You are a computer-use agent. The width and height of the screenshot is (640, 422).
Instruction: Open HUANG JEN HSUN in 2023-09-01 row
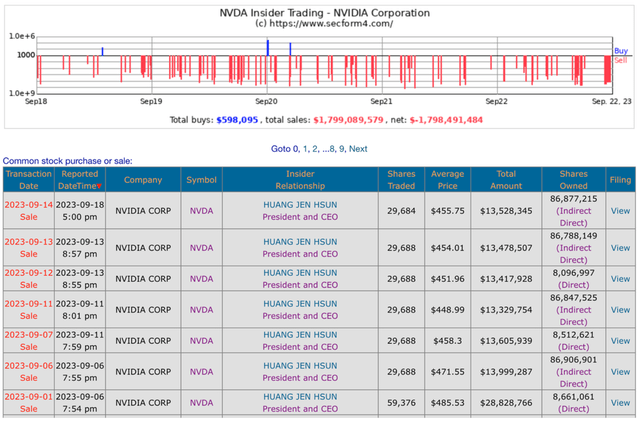point(300,397)
